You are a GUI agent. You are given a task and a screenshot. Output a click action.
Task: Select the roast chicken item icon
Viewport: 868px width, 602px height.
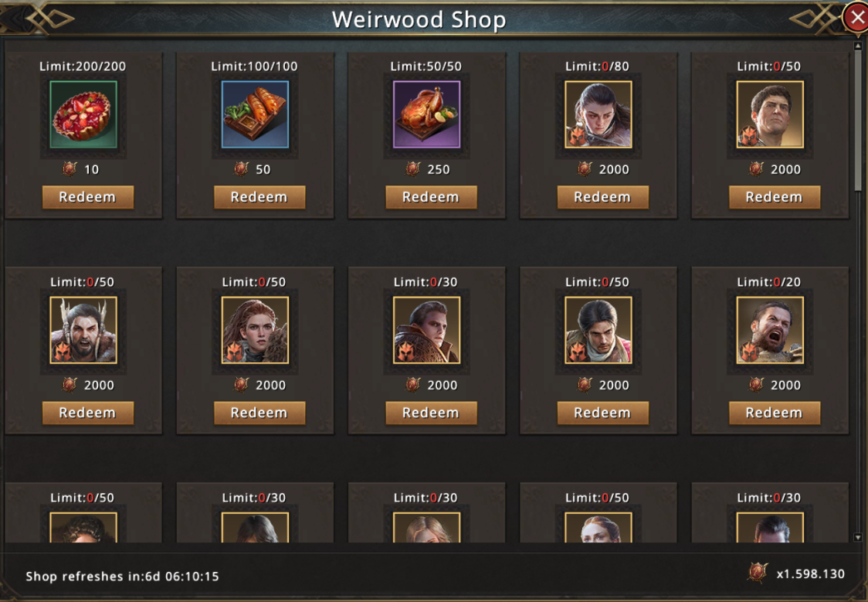tap(426, 114)
